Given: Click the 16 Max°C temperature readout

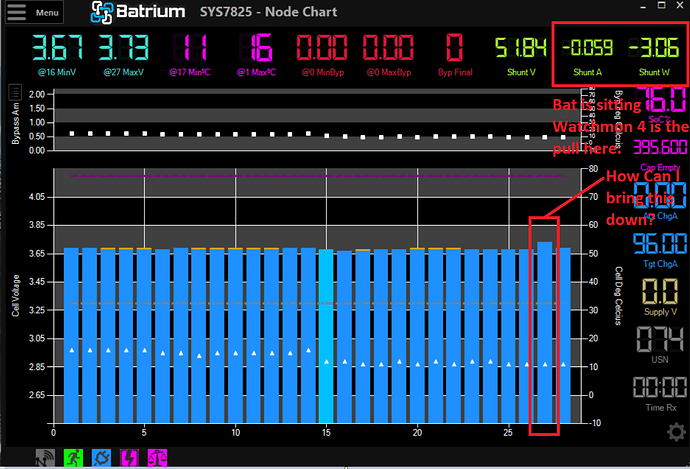Looking at the screenshot, I should click(x=257, y=48).
